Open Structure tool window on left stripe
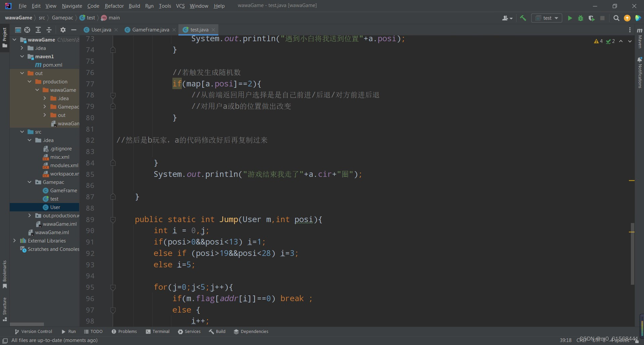 coord(5,309)
